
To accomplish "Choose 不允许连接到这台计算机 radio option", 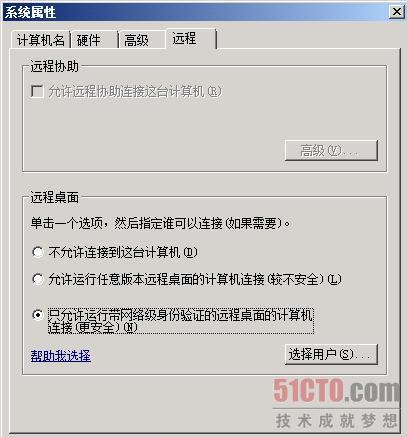I will pos(38,252).
